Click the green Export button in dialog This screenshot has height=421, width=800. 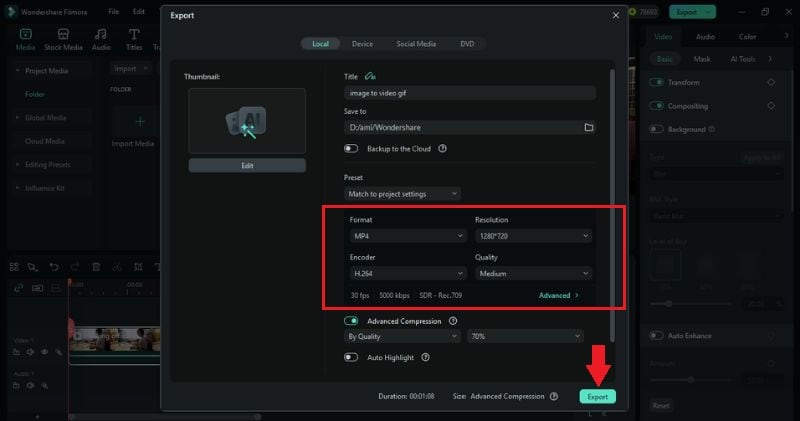tap(597, 397)
